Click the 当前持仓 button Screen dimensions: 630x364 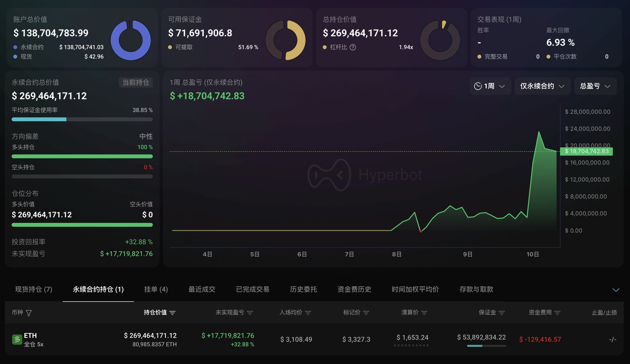click(136, 82)
